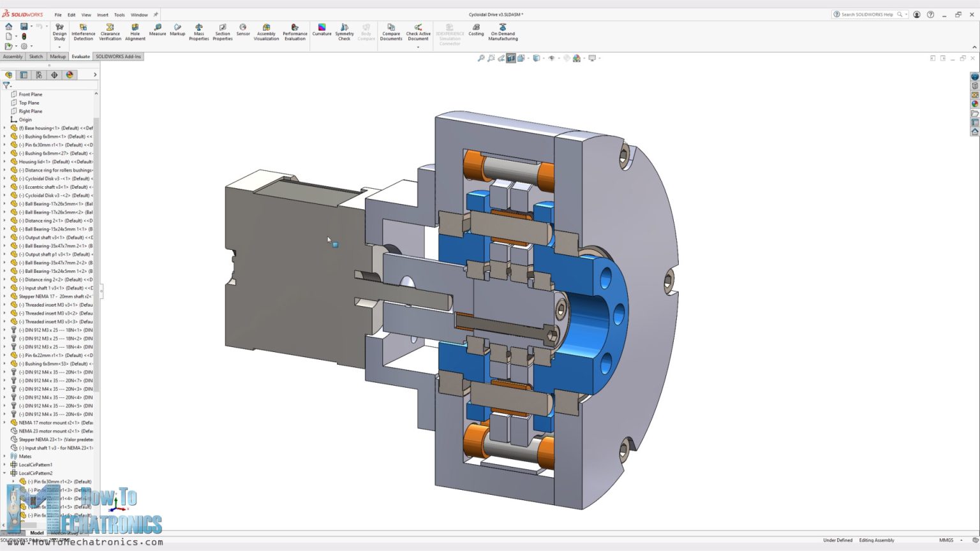The height and width of the screenshot is (551, 980).
Task: Open the Symmetry Check tool
Action: (x=344, y=32)
